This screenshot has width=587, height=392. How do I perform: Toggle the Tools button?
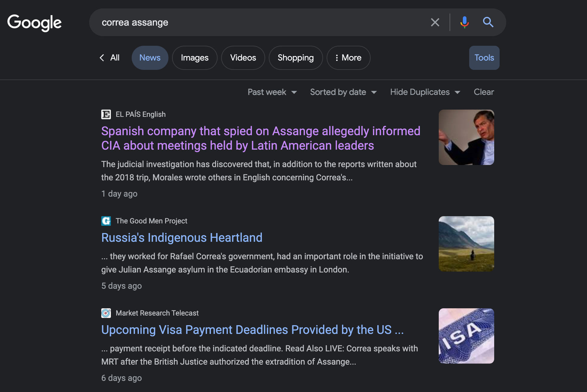pyautogui.click(x=484, y=58)
